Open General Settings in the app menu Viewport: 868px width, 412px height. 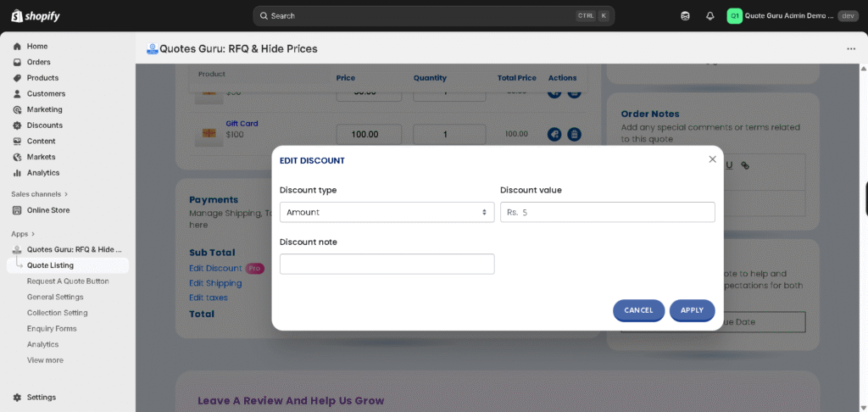[55, 297]
